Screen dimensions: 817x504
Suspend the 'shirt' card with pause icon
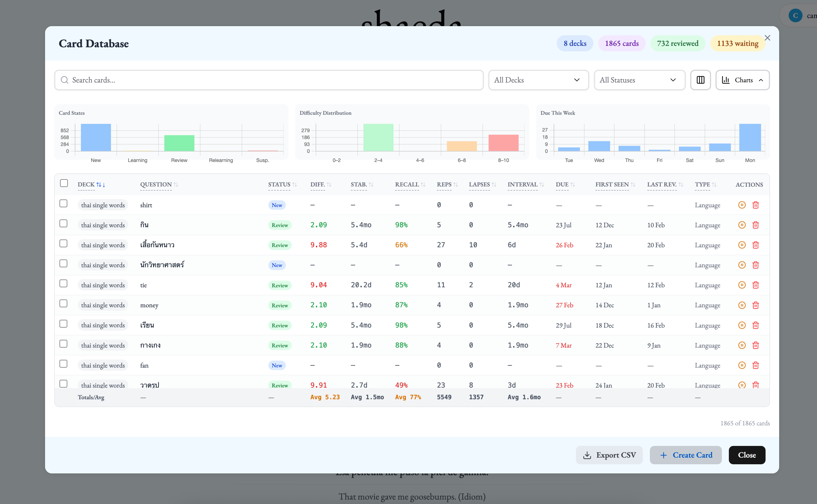pos(742,205)
